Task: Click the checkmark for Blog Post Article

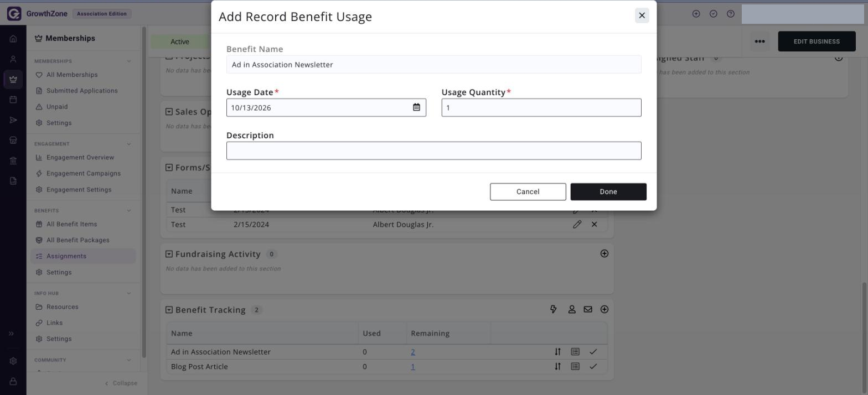Action: [593, 366]
